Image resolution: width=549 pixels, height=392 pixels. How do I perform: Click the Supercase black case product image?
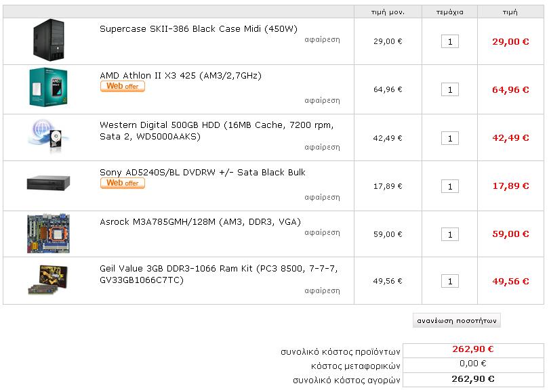(47, 41)
